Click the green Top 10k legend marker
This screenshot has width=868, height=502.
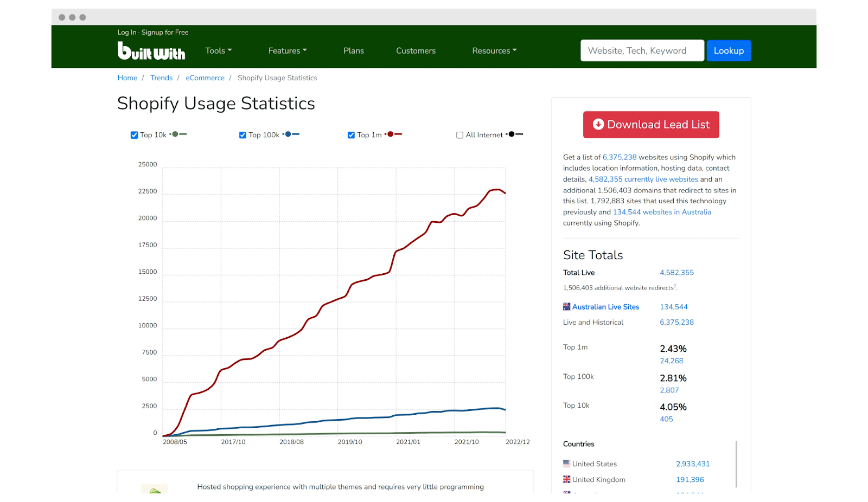tap(178, 134)
